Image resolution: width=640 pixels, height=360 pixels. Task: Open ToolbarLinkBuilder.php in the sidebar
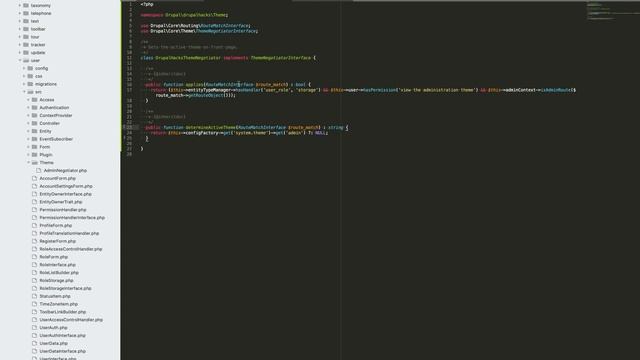pyautogui.click(x=62, y=312)
